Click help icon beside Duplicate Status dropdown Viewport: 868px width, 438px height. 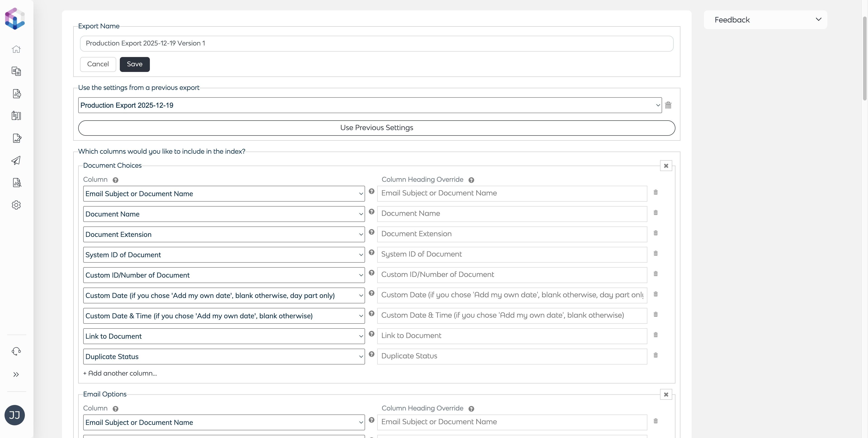(371, 354)
